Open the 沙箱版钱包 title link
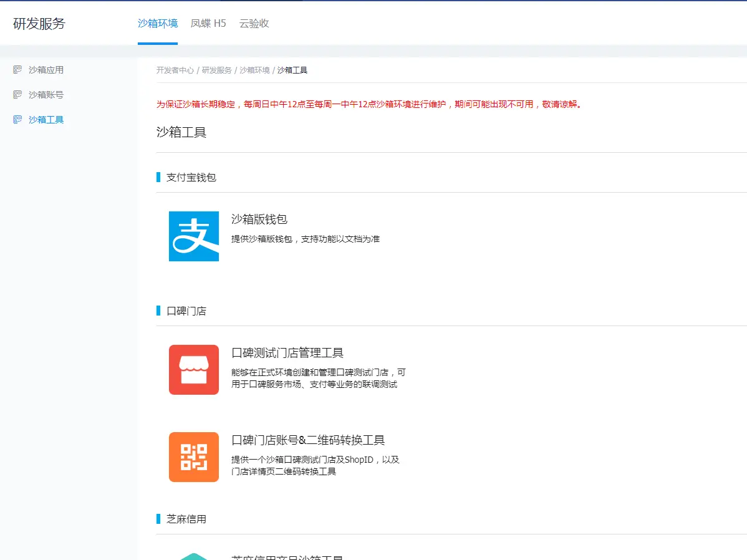The height and width of the screenshot is (560, 747). (259, 220)
